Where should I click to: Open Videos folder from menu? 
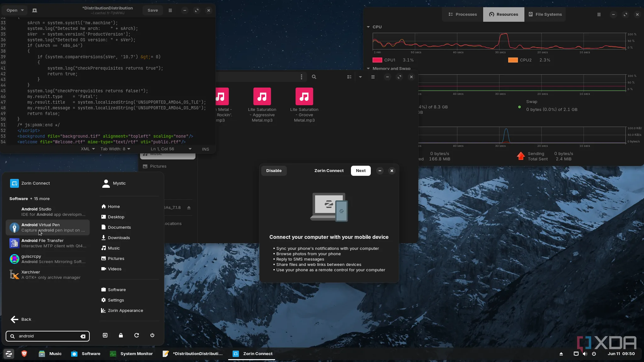(111, 269)
